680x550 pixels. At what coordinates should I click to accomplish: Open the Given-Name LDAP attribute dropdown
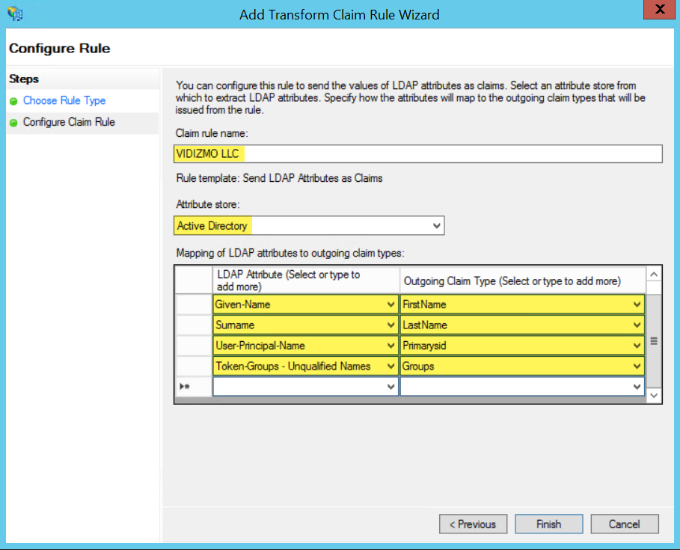pos(391,304)
